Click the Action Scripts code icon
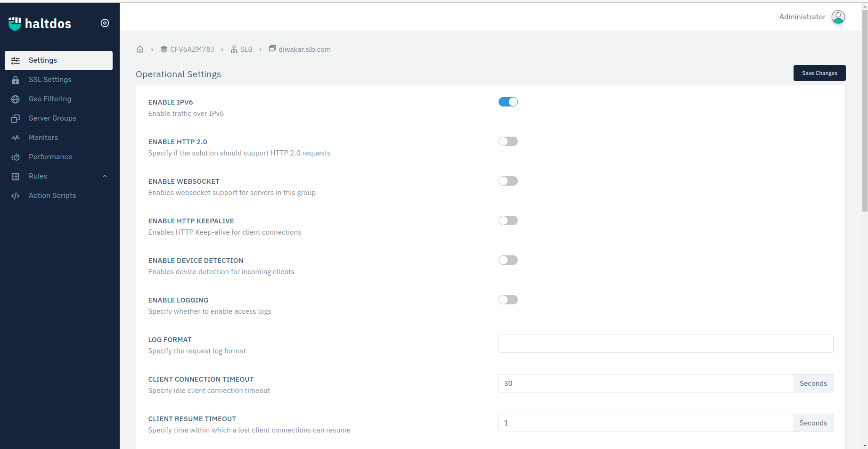 coord(16,196)
